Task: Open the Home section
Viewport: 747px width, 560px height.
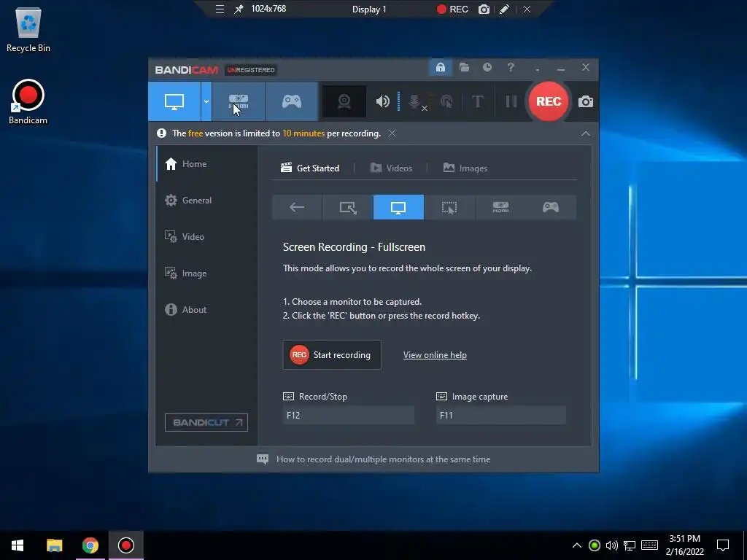Action: tap(206, 164)
